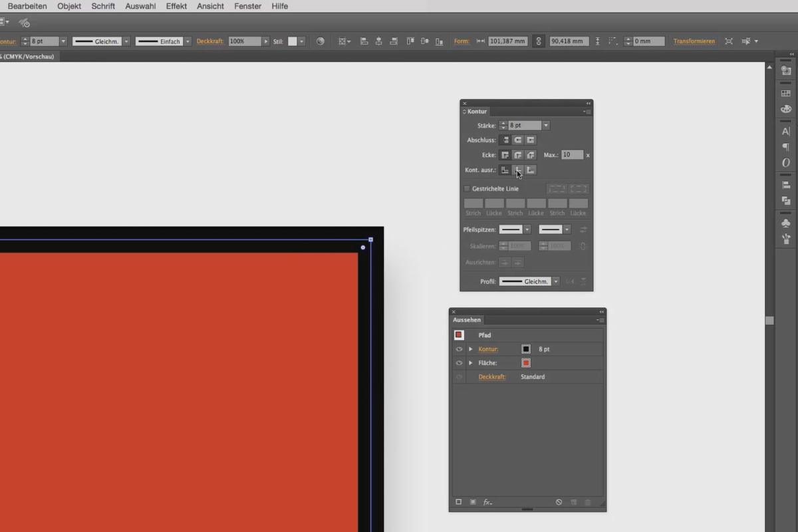The image size is (798, 532).
Task: Hide the Kontur appearance row
Action: 459,349
